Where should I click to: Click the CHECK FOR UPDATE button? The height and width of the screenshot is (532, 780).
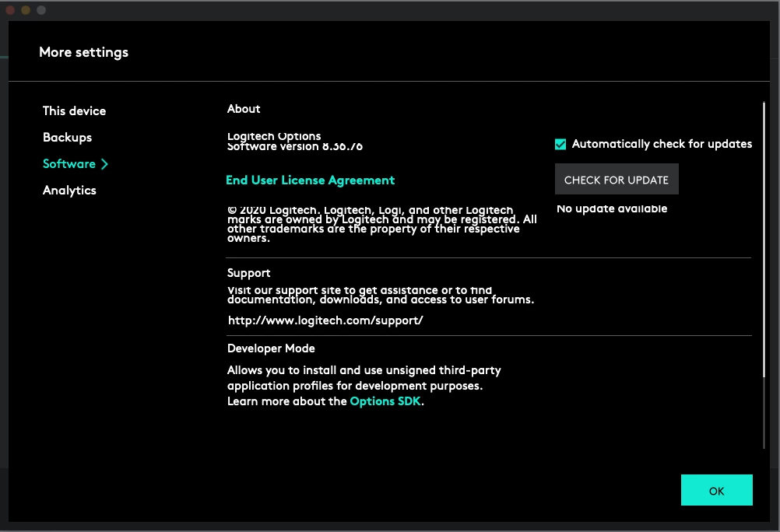[x=617, y=180]
